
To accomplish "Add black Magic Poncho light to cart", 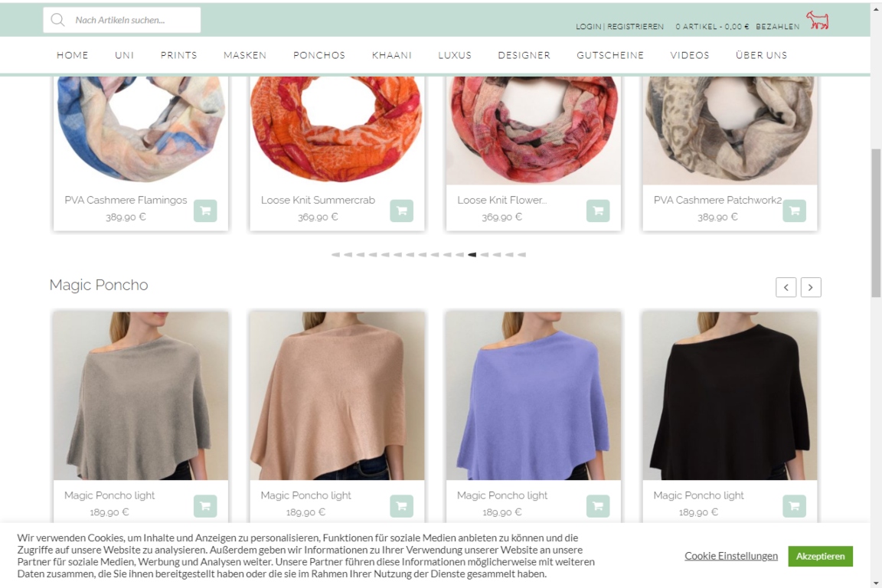I will (794, 506).
